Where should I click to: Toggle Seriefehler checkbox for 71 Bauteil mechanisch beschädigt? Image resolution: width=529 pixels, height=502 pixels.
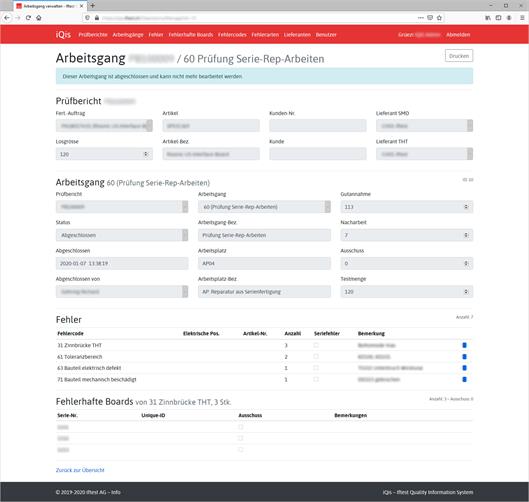click(x=316, y=379)
